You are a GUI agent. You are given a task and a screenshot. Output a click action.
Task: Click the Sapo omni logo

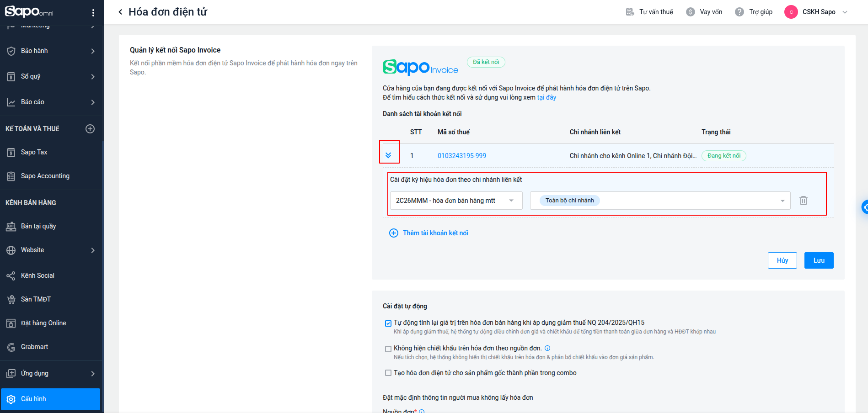[x=29, y=11]
